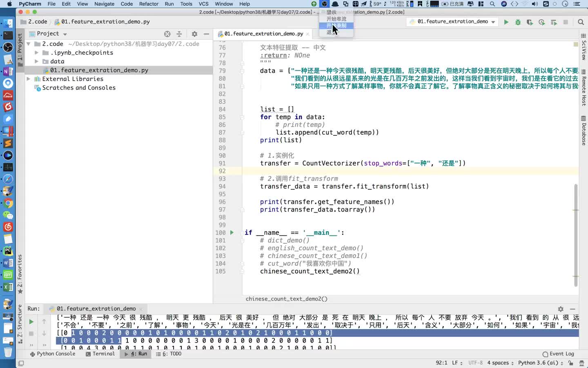Image resolution: width=588 pixels, height=368 pixels.
Task: Change file encoding UTF-8 in status bar
Action: point(475,363)
